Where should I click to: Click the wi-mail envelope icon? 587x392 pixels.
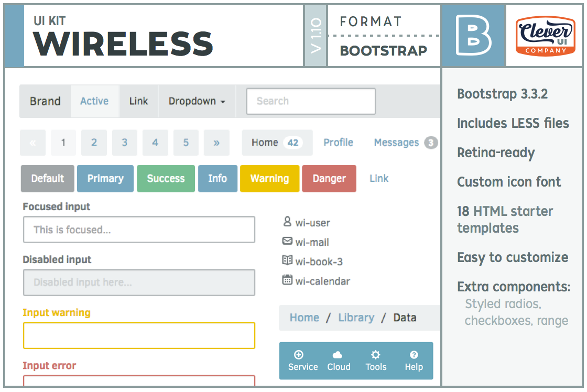point(287,241)
